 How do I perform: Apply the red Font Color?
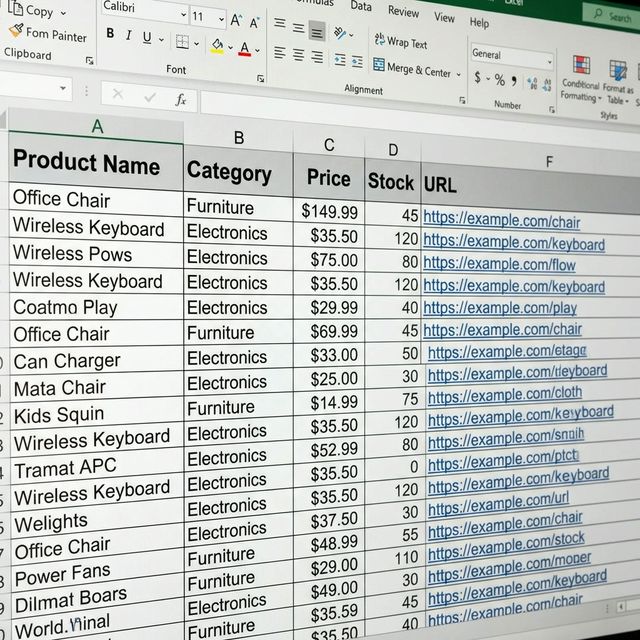[x=244, y=49]
